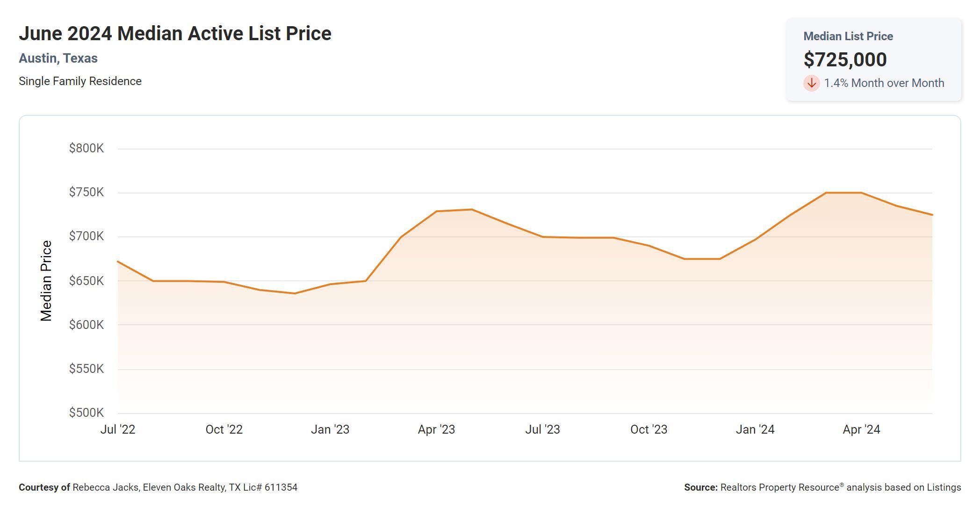Viewport: 980px width, 514px height.
Task: Click the "Jul '23" x-axis label
Action: (542, 429)
